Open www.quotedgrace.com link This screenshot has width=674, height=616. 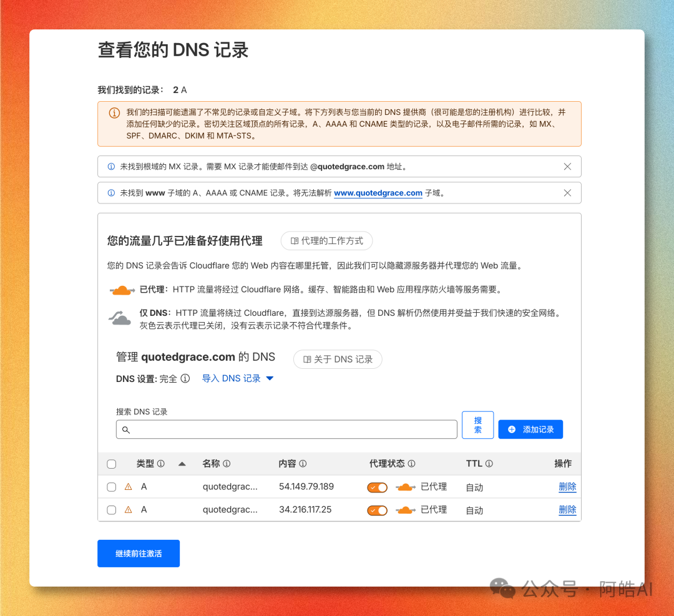click(x=378, y=193)
